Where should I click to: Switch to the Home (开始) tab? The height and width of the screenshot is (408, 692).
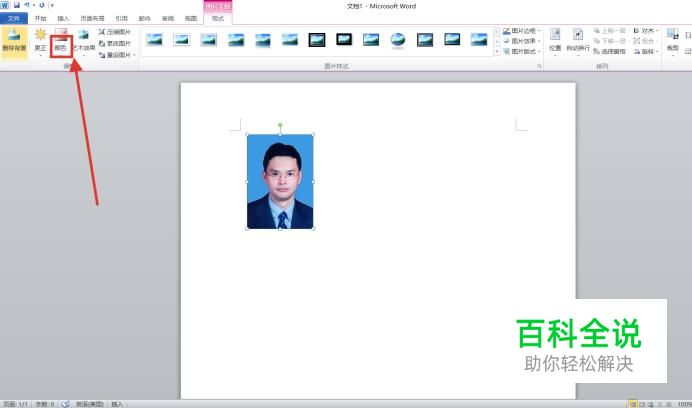pyautogui.click(x=41, y=19)
